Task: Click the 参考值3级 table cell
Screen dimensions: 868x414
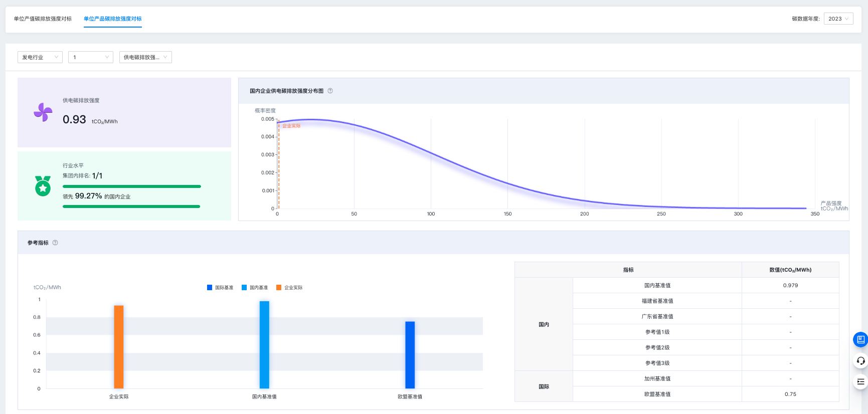Action: point(657,363)
